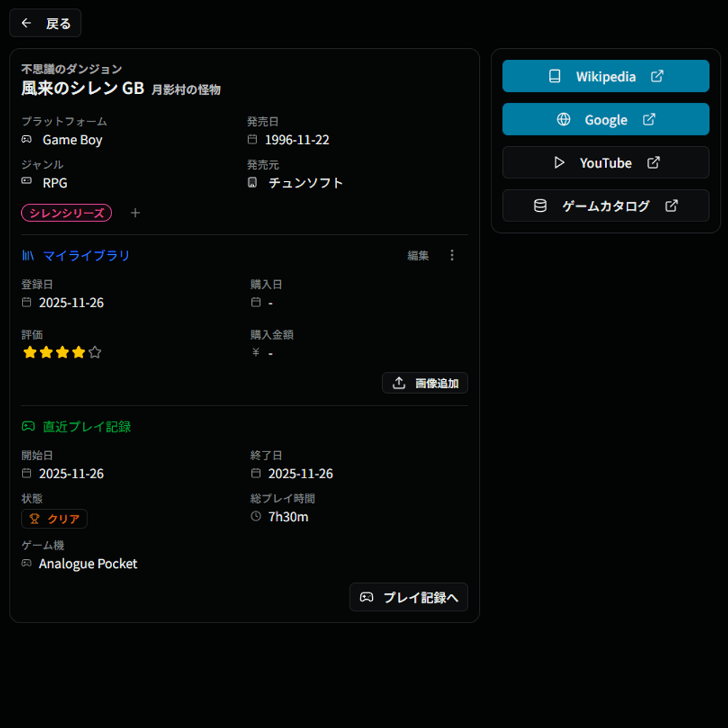Click the クリア status badge
This screenshot has height=728, width=728.
tap(55, 518)
